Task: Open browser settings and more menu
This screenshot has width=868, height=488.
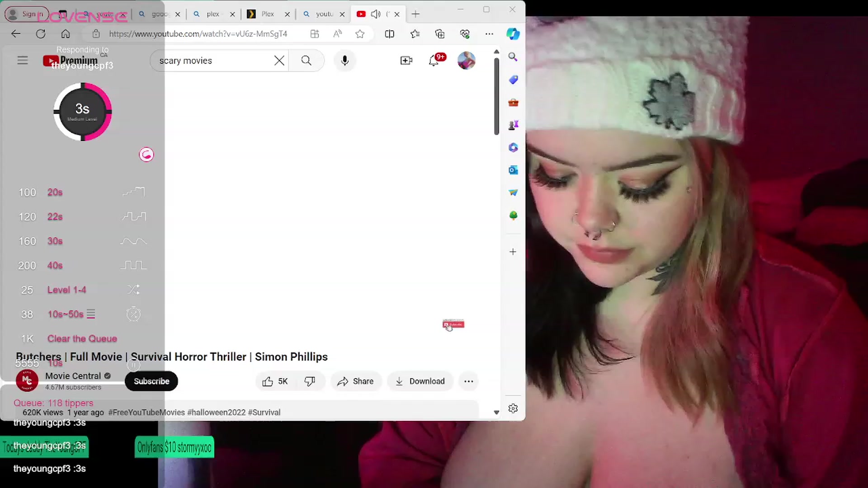Action: pos(489,34)
